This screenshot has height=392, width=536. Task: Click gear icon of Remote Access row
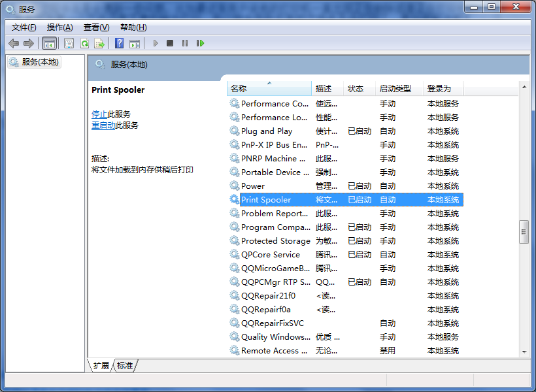(x=234, y=350)
